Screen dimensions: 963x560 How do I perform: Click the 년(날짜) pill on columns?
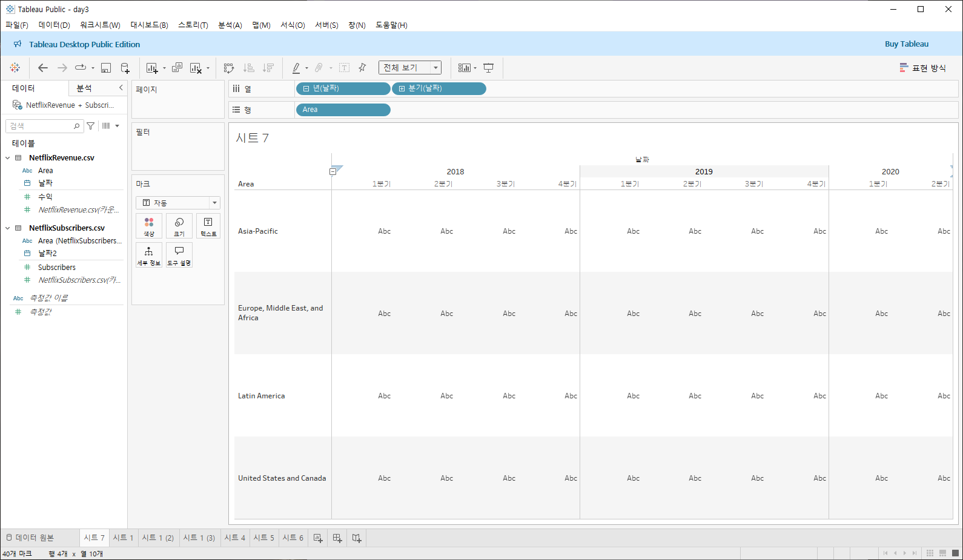click(343, 88)
